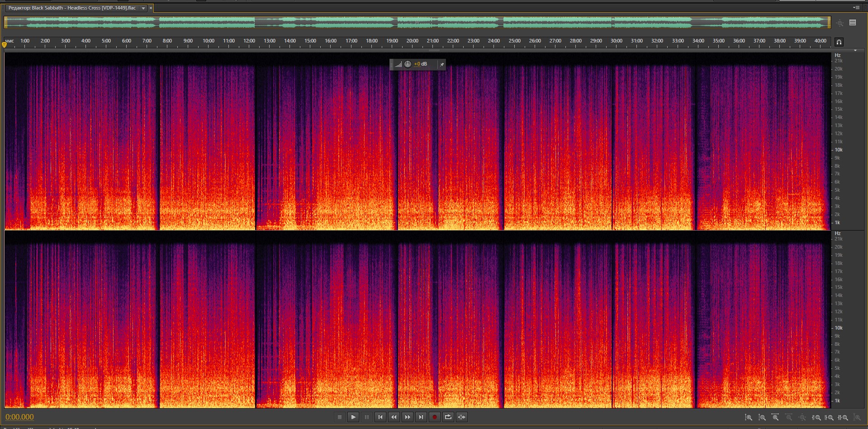This screenshot has width=868, height=429.
Task: Click the Rewind transport button
Action: [x=394, y=417]
